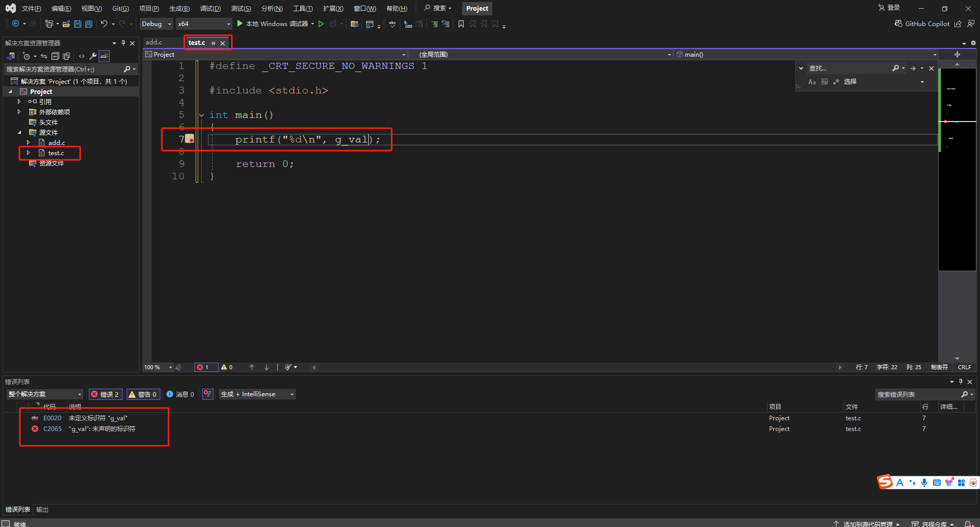Open the 文件(F) menu
The height and width of the screenshot is (527, 980).
[31, 8]
